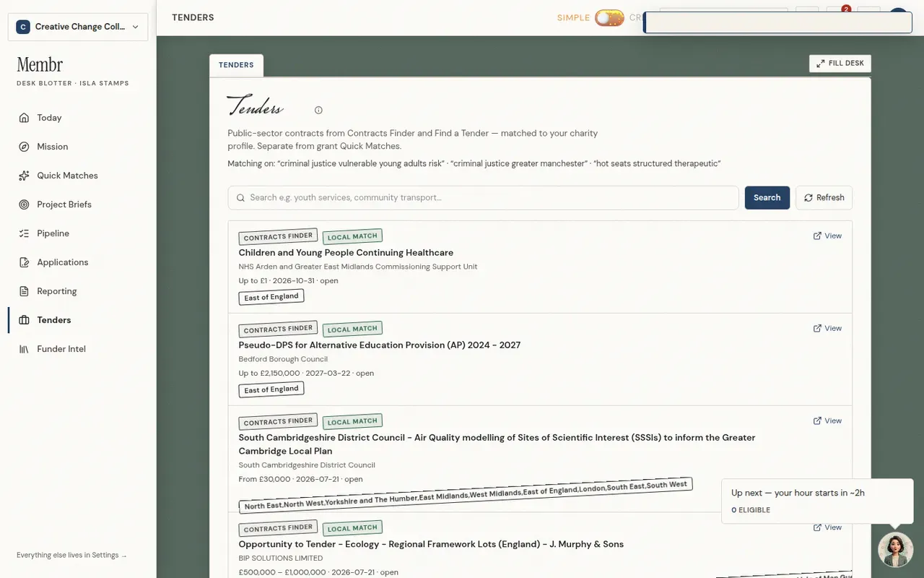Open external link icon for Air Quality modelling tender
The image size is (924, 578).
tap(817, 420)
